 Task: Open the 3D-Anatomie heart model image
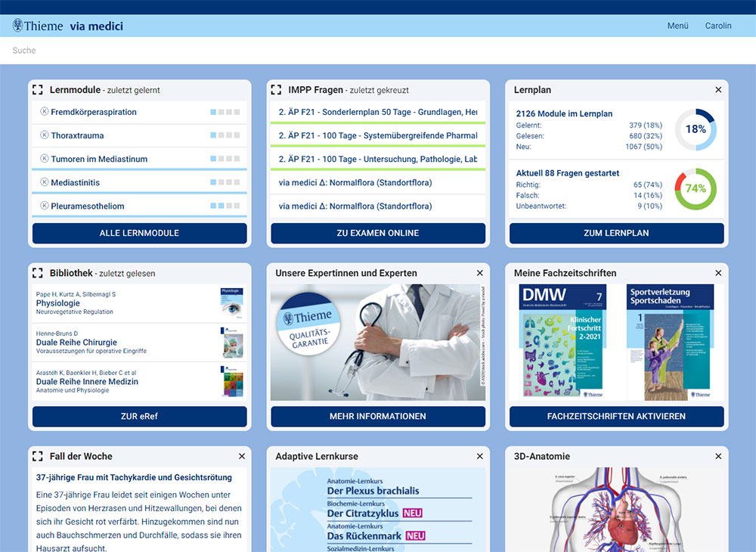pos(616,510)
